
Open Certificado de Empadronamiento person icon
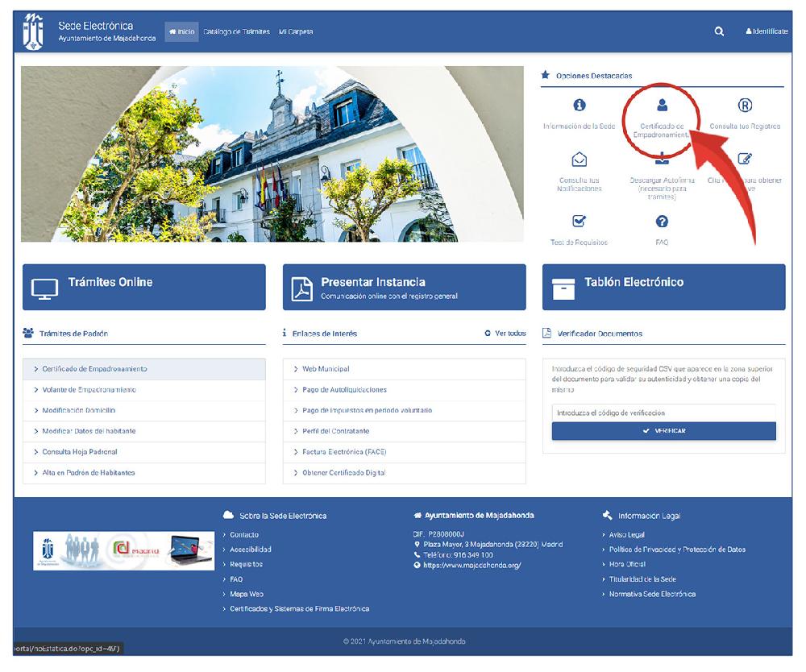pyautogui.click(x=662, y=106)
